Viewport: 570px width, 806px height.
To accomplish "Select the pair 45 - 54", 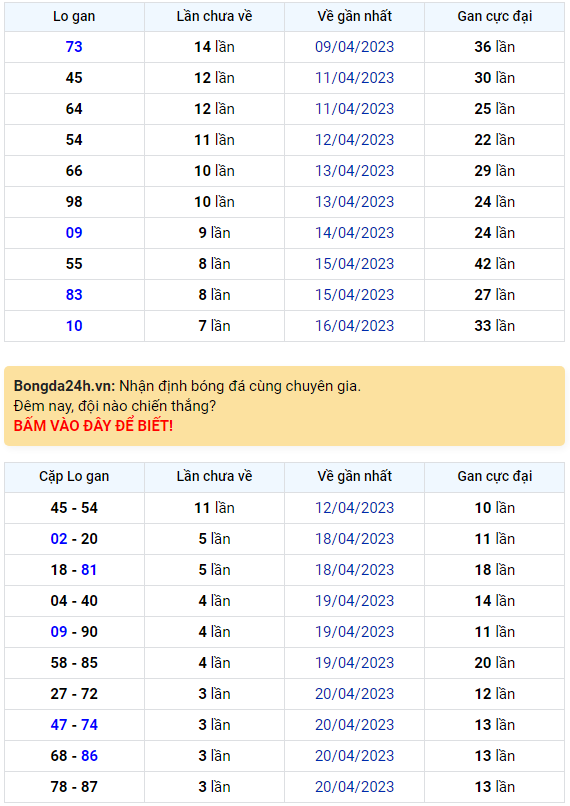I will pyautogui.click(x=74, y=508).
